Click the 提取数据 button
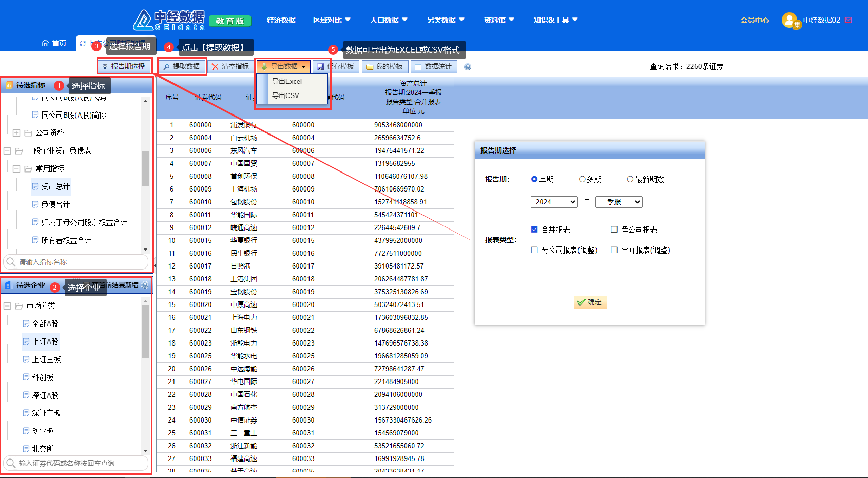Screen dimensions: 868x478 182,67
